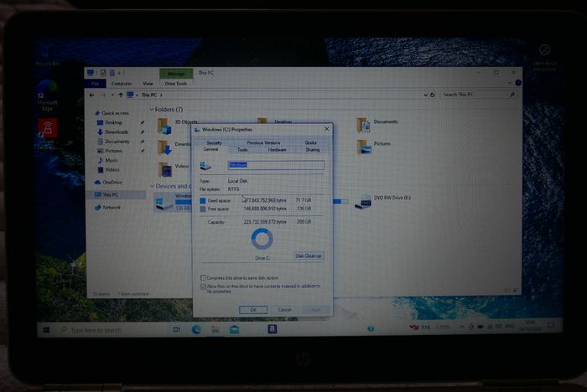Screen dimensions: 587x392
Task: Switch to the Sharing tab
Action: click(x=313, y=150)
